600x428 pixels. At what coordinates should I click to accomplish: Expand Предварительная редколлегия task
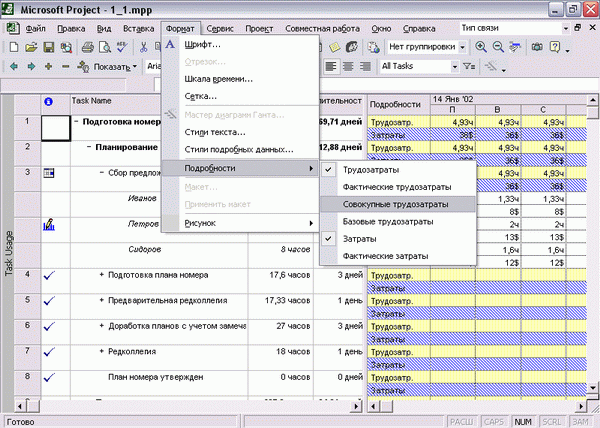[x=102, y=301]
